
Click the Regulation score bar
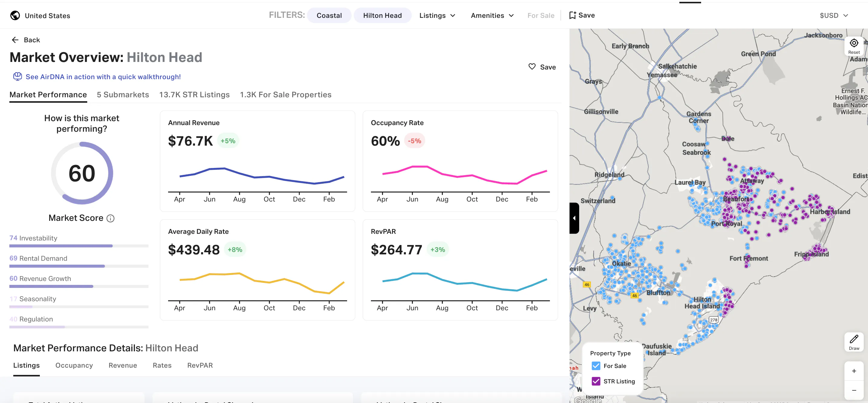(x=79, y=327)
